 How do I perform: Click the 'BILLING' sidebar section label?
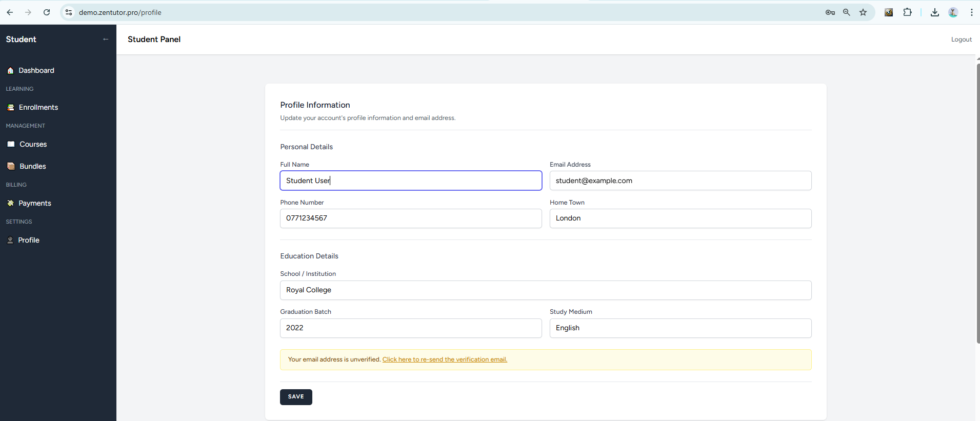pyautogui.click(x=16, y=185)
